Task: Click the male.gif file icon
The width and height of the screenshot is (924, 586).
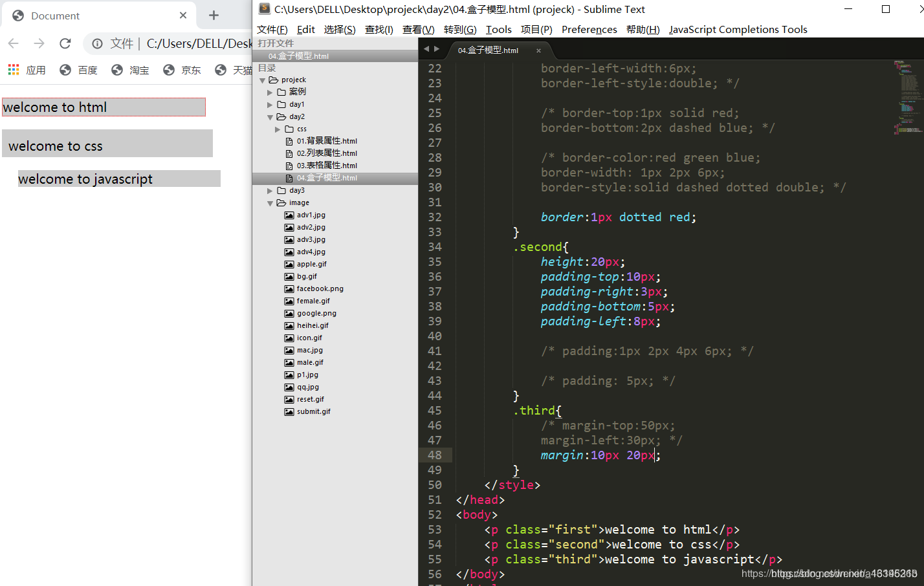Action: (289, 363)
